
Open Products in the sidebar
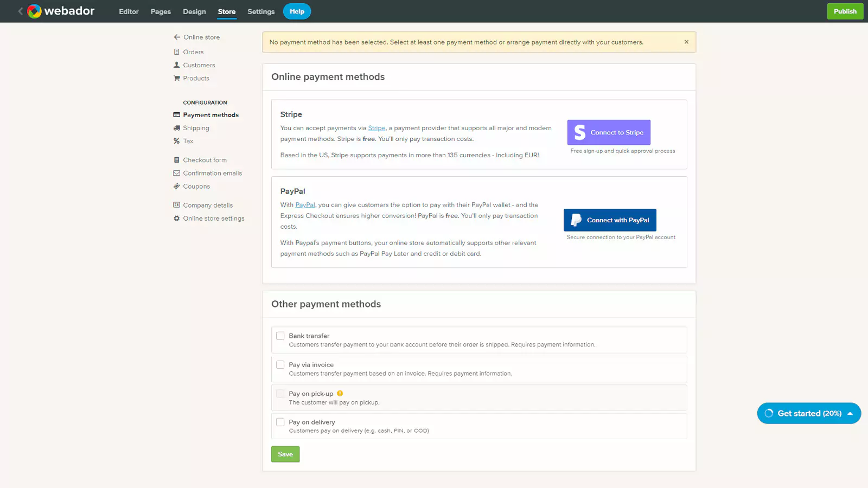[196, 78]
